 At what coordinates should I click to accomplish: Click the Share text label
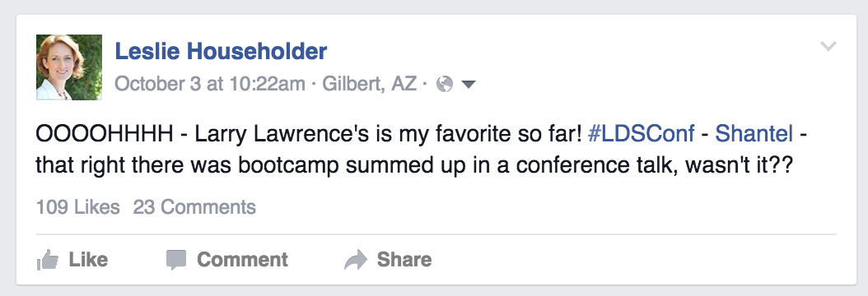[x=404, y=260]
